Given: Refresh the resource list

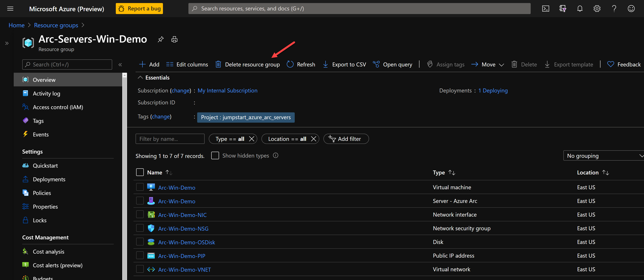Looking at the screenshot, I should (x=301, y=65).
